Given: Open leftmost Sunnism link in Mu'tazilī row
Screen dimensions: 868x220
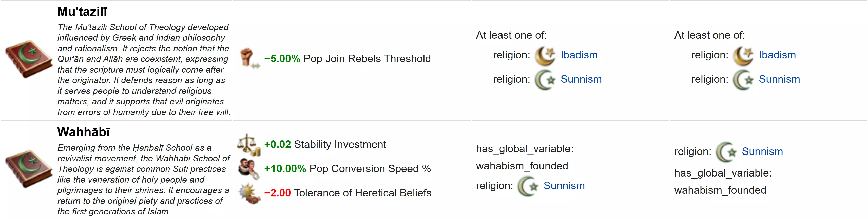Looking at the screenshot, I should 581,79.
